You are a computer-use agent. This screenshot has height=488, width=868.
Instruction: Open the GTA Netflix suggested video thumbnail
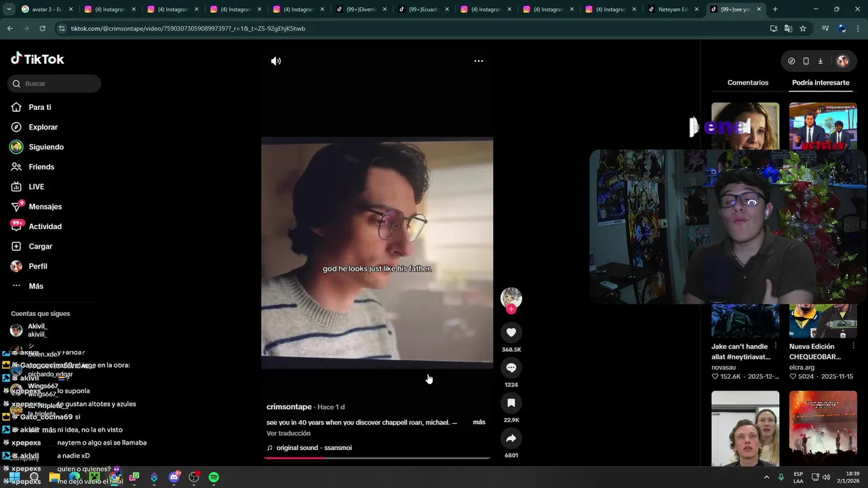(x=823, y=126)
